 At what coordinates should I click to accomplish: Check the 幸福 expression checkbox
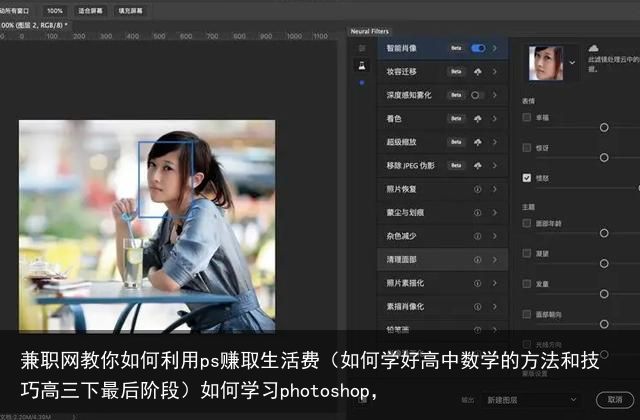527,118
